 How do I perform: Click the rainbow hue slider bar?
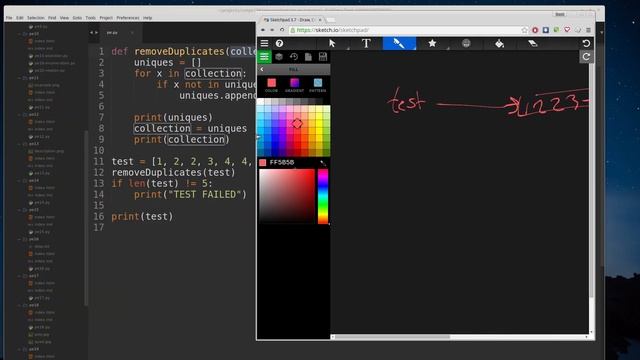click(x=323, y=196)
